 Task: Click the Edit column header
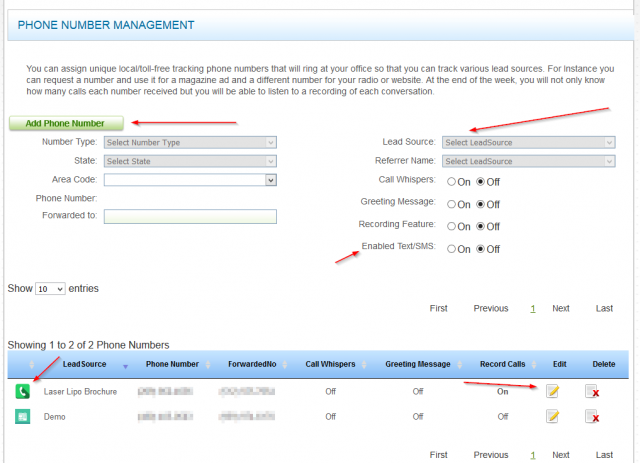coord(560,364)
